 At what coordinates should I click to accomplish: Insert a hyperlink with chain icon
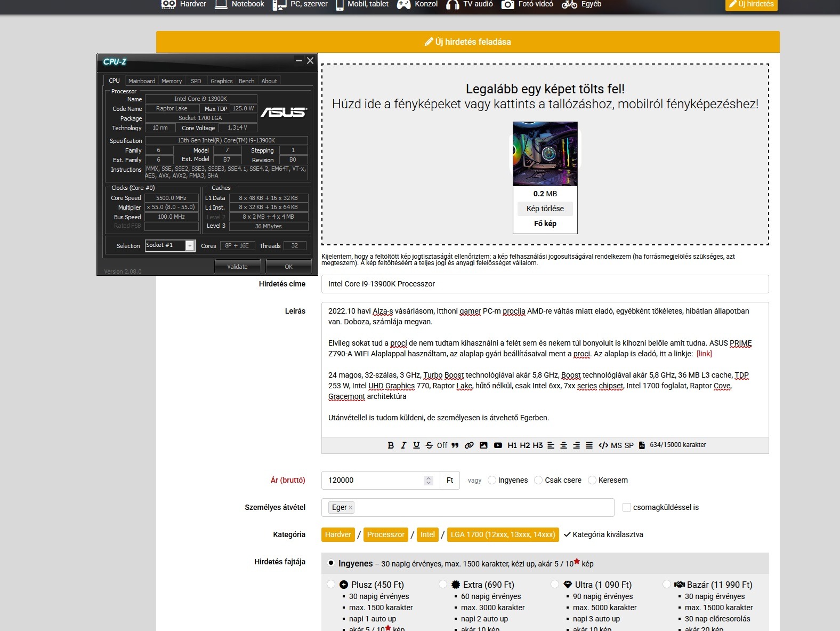469,445
